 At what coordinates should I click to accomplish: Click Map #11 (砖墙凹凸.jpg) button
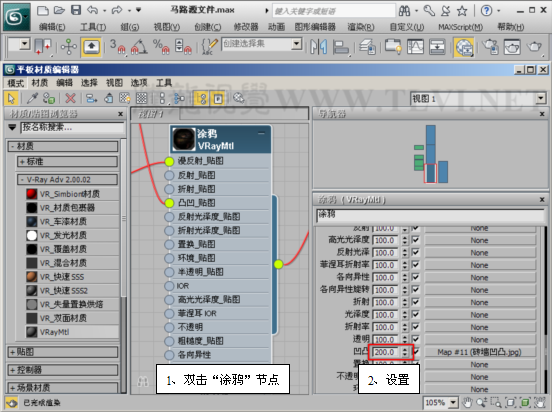(479, 352)
